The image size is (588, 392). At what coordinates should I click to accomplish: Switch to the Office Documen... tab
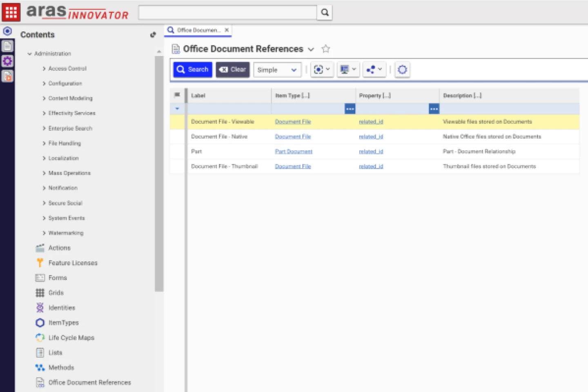[199, 30]
